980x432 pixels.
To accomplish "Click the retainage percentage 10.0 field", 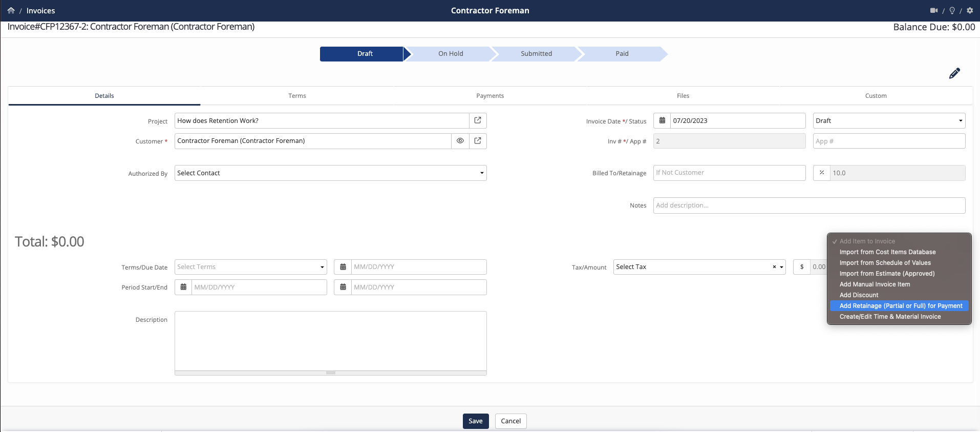I will click(x=898, y=173).
